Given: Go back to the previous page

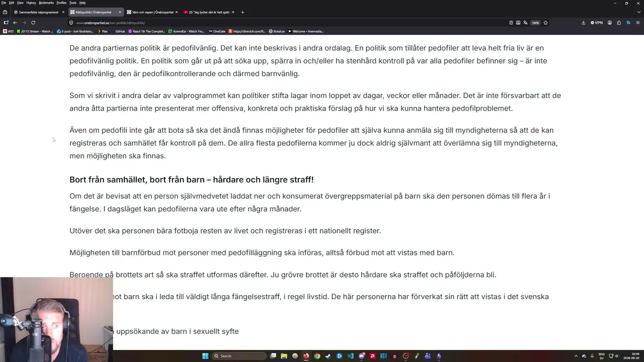Looking at the screenshot, I should (x=15, y=23).
